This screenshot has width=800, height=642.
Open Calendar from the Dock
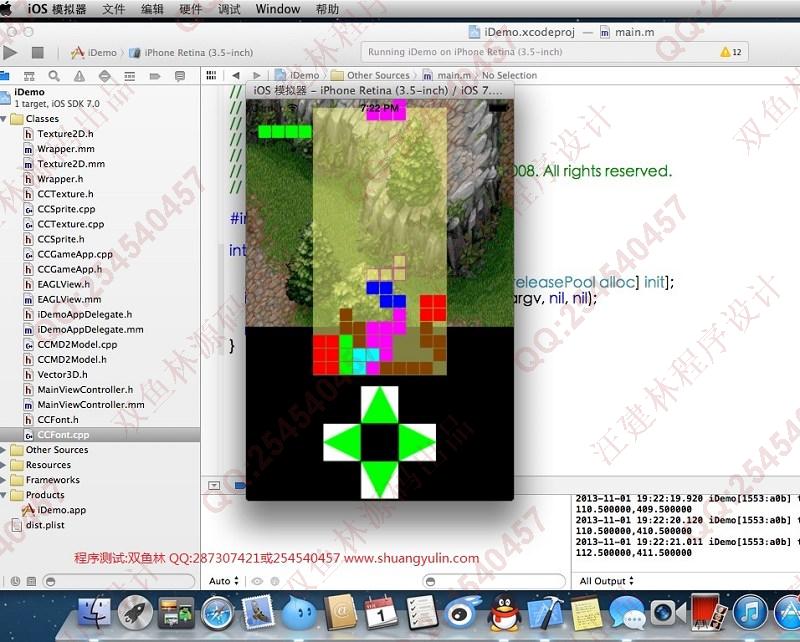(381, 612)
